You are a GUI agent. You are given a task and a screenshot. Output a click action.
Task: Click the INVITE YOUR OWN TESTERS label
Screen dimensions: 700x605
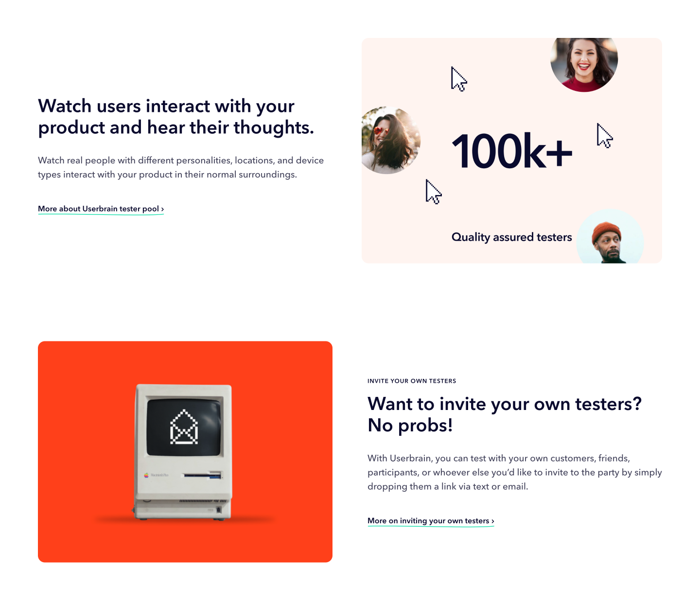[x=412, y=381]
